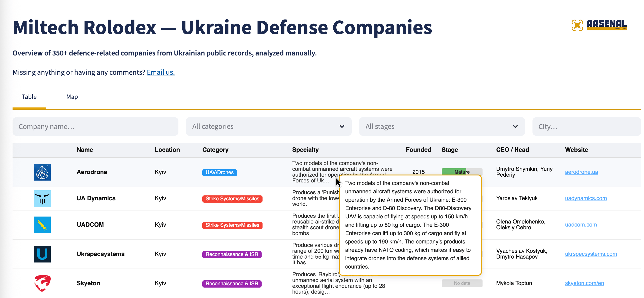This screenshot has height=298, width=644.
Task: Visit the ukrspecsystems.com link
Action: click(x=591, y=254)
